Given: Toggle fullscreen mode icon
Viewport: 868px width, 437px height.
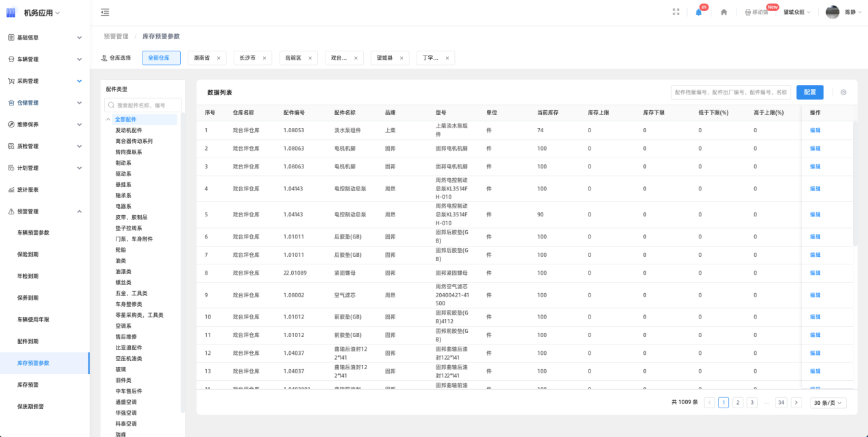Looking at the screenshot, I should [x=676, y=12].
